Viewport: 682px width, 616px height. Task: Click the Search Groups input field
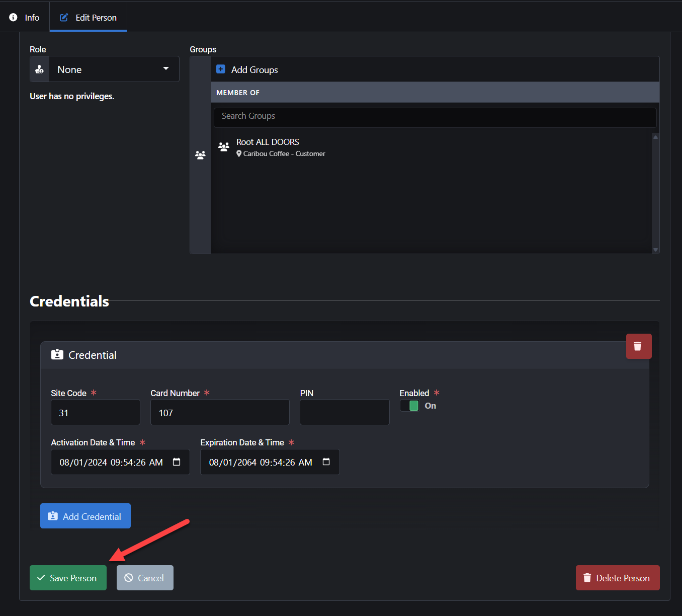[x=435, y=116]
